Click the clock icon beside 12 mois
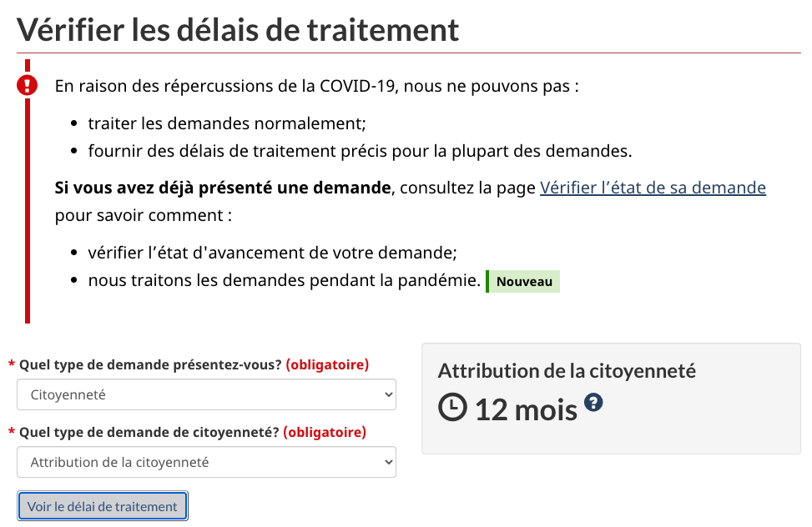Viewport: 812px width, 527px height. click(x=452, y=408)
